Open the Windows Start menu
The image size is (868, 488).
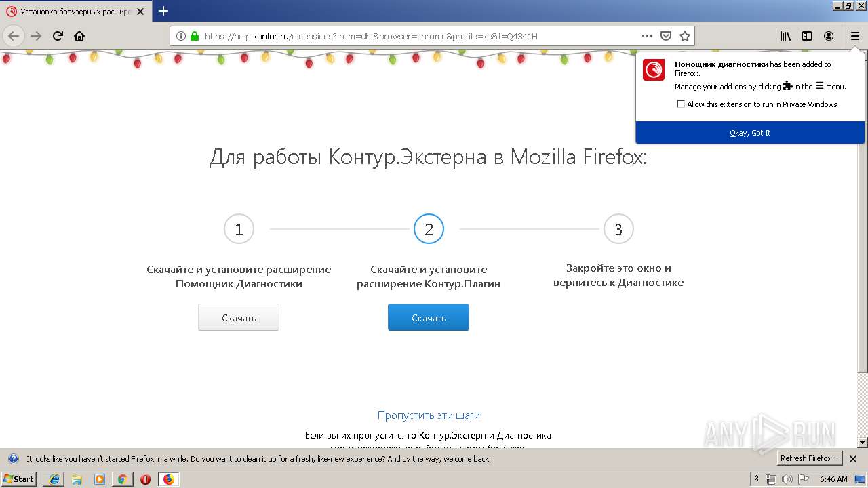[19, 479]
